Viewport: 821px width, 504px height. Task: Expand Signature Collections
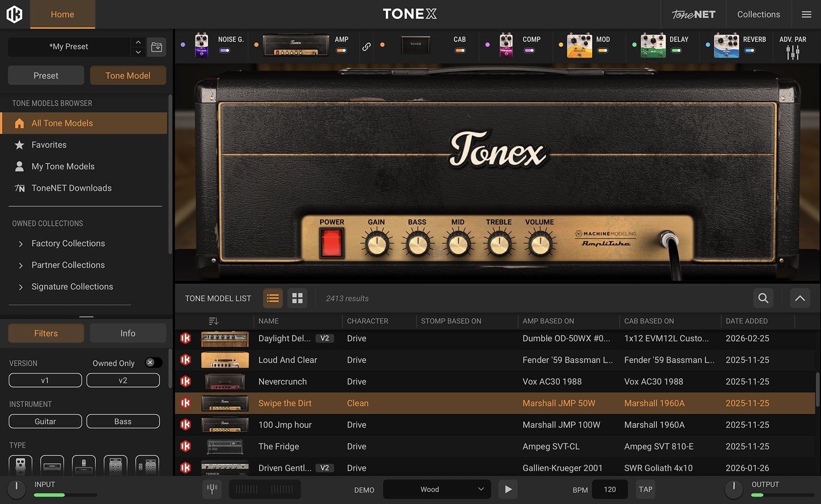(x=21, y=287)
